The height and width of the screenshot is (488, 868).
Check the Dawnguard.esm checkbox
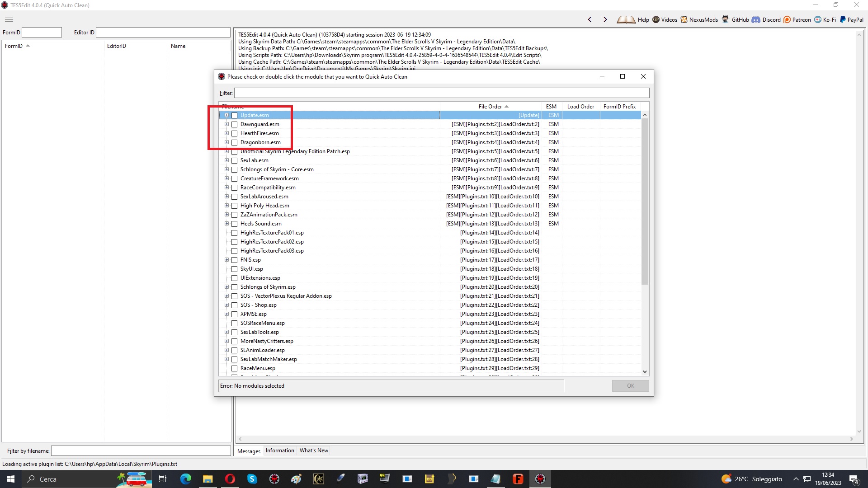click(234, 124)
